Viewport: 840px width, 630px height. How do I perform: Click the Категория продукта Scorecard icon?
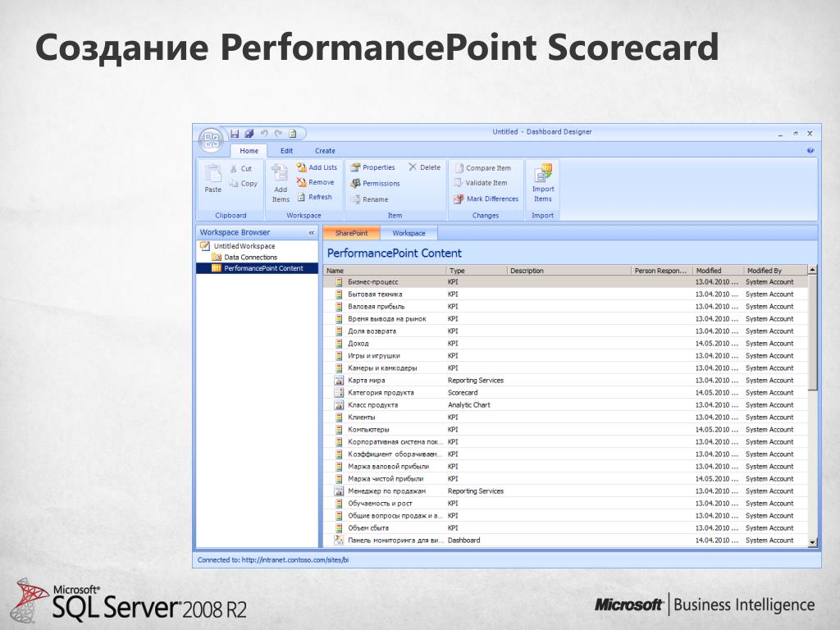339,393
